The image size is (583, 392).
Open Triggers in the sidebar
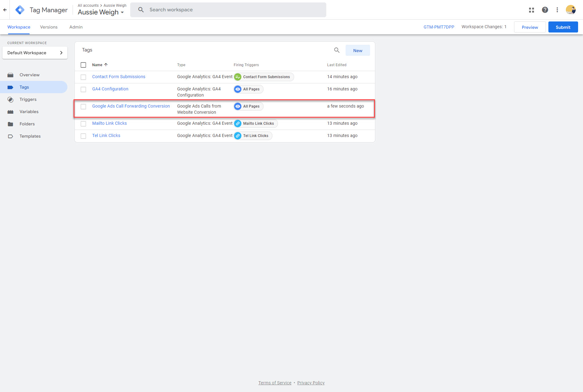28,99
